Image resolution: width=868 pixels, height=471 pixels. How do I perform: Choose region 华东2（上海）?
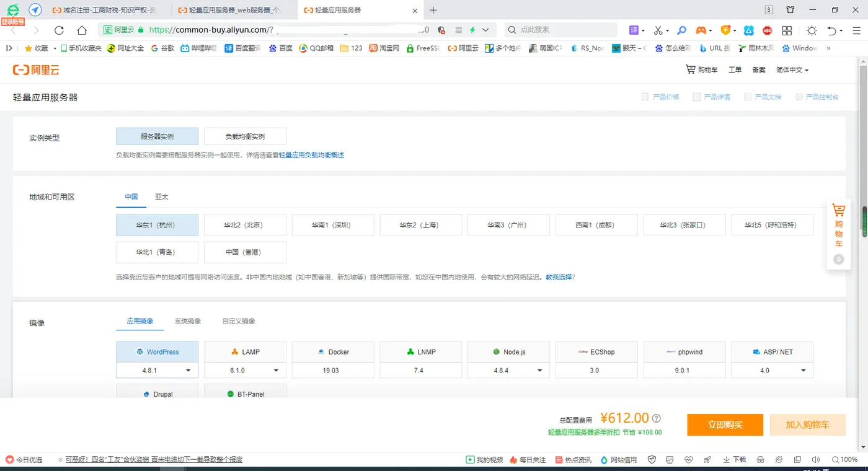(421, 225)
